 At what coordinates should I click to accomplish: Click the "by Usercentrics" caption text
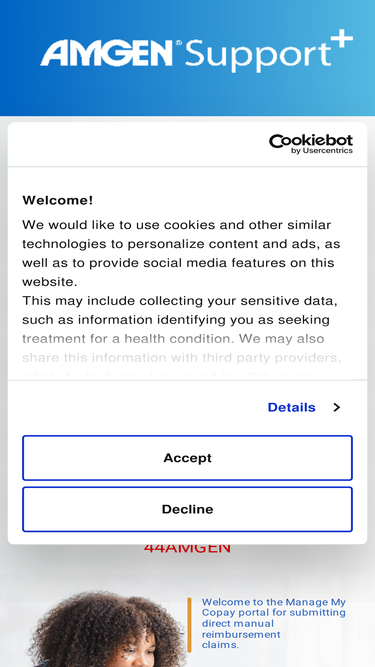(322, 151)
